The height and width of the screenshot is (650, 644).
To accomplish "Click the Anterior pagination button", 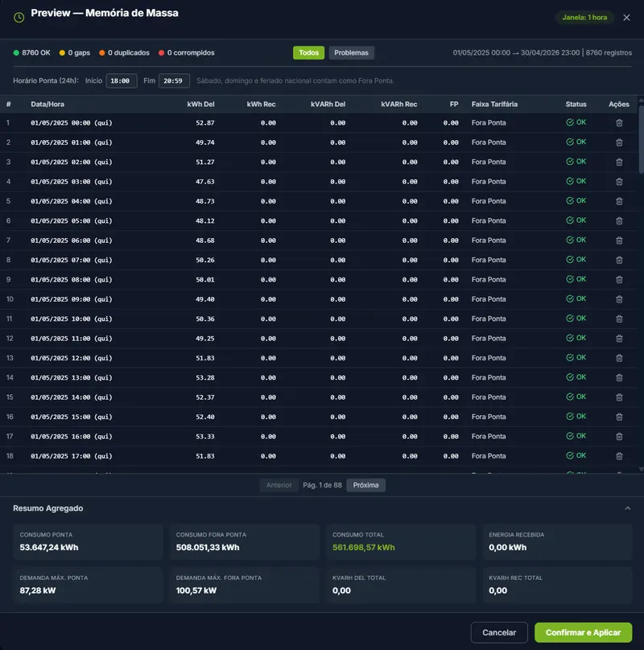I will coord(279,485).
